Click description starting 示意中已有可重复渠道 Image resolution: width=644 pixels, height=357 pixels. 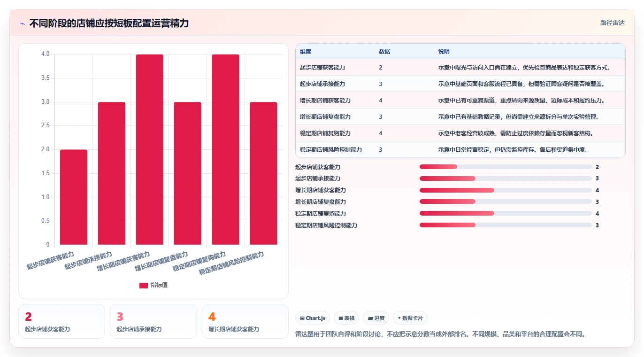[x=522, y=101]
